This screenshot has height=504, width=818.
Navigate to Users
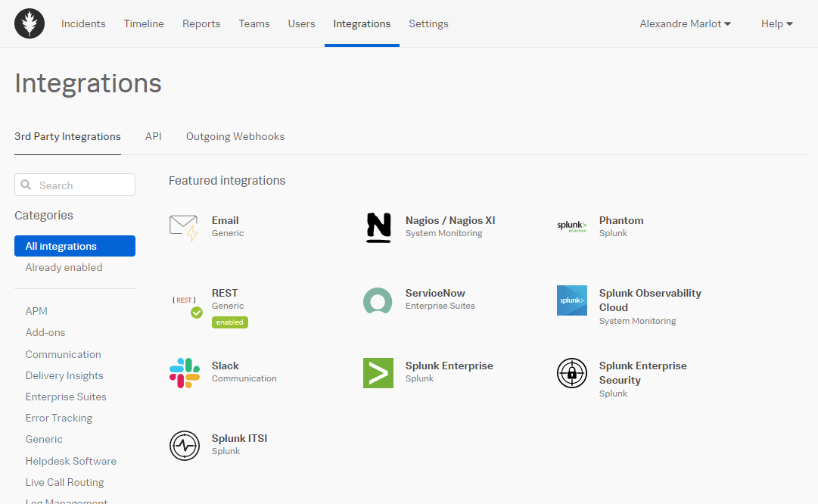point(301,23)
